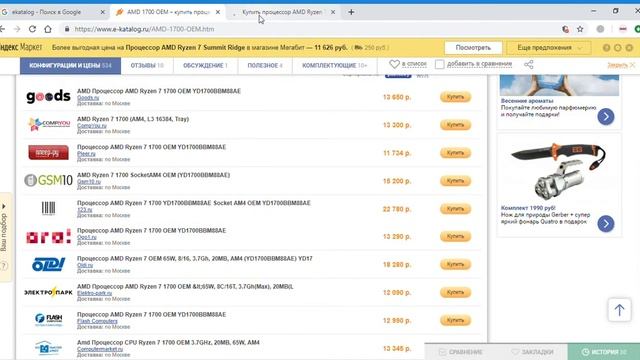The height and width of the screenshot is (360, 640).
Task: Click the Электропарк logo
Action: pos(48,292)
